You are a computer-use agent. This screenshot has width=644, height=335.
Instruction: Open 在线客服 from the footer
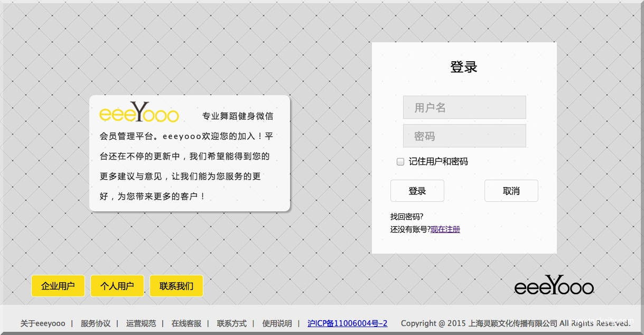click(x=186, y=323)
